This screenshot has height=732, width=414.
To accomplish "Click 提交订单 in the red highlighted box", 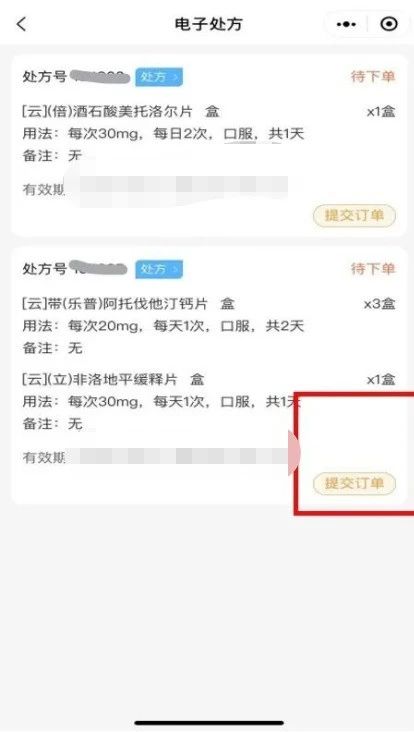I will coord(354,483).
